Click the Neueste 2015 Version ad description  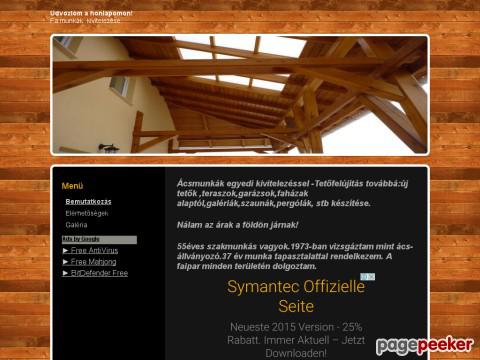[x=296, y=340]
